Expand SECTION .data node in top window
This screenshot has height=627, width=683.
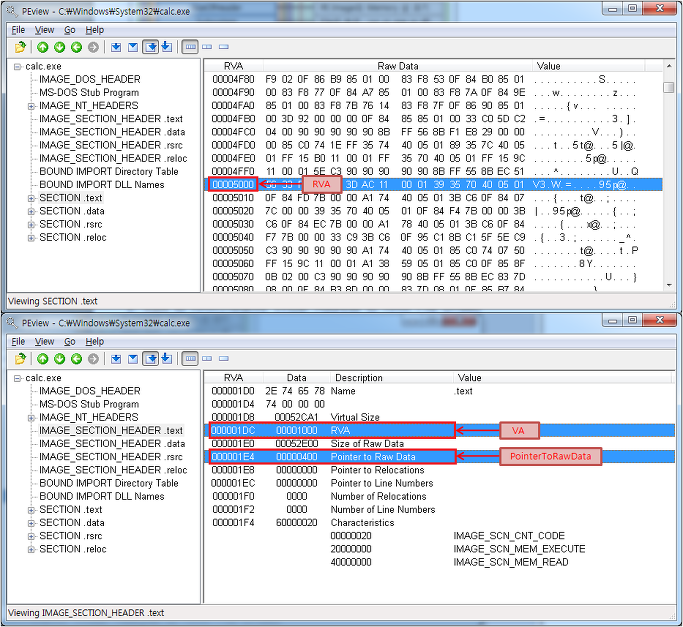click(x=31, y=211)
